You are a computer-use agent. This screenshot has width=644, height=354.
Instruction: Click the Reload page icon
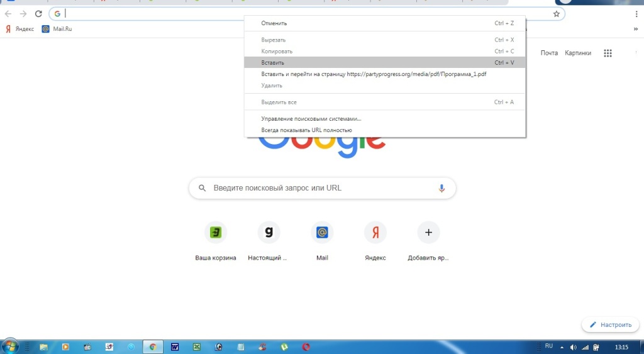(39, 14)
